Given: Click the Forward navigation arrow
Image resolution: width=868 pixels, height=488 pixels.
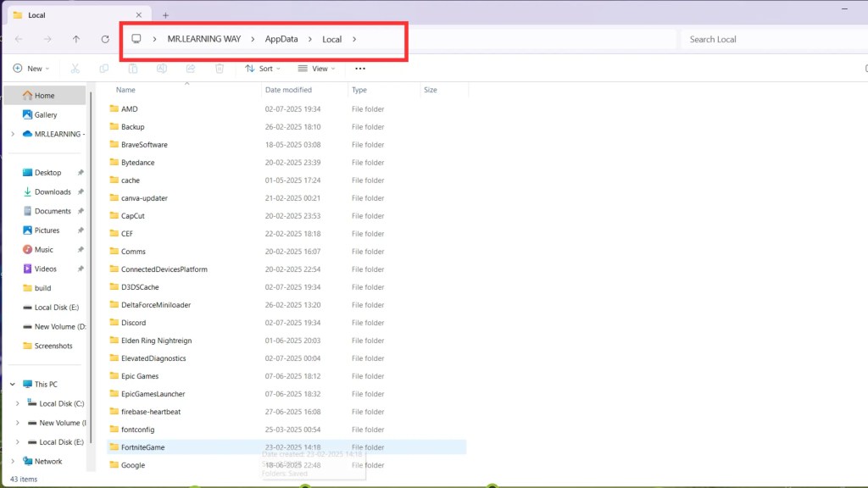Looking at the screenshot, I should click(47, 39).
